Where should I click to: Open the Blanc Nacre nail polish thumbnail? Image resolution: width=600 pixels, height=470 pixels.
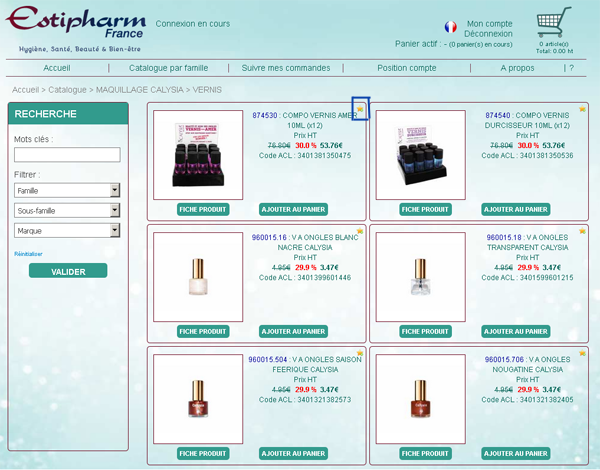click(197, 277)
